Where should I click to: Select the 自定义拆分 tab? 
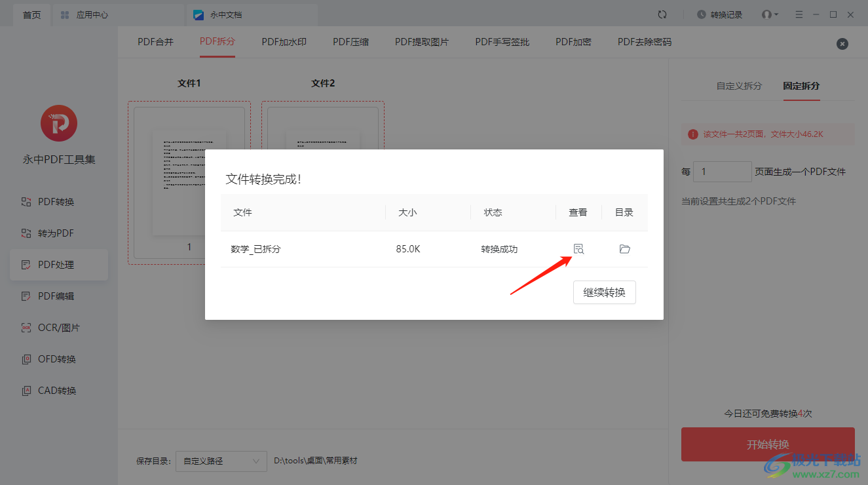point(739,86)
